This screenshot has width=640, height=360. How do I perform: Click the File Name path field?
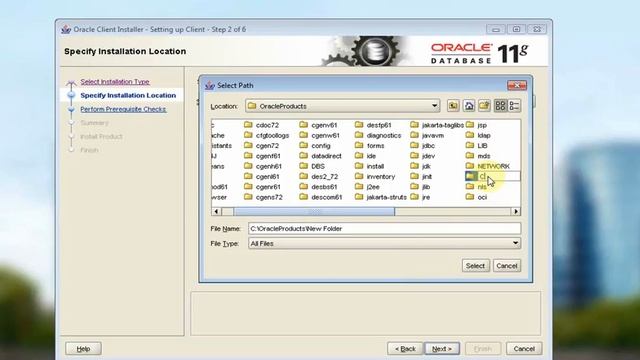coord(384,229)
